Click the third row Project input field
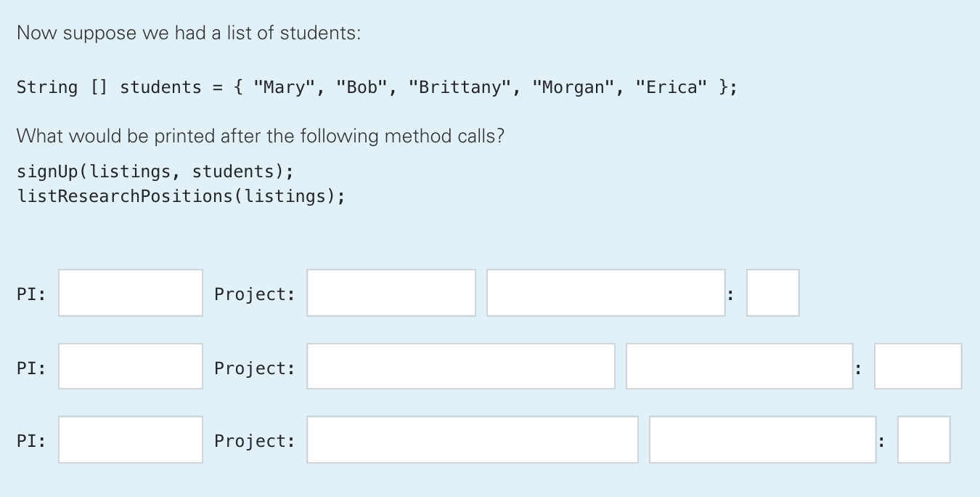This screenshot has width=980, height=497. pyautogui.click(x=472, y=440)
